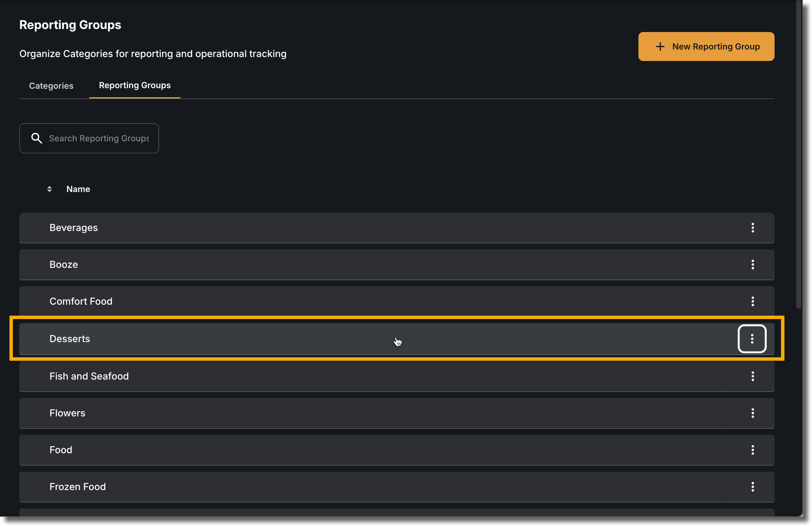Sort the list by the Name arrows

click(x=50, y=189)
